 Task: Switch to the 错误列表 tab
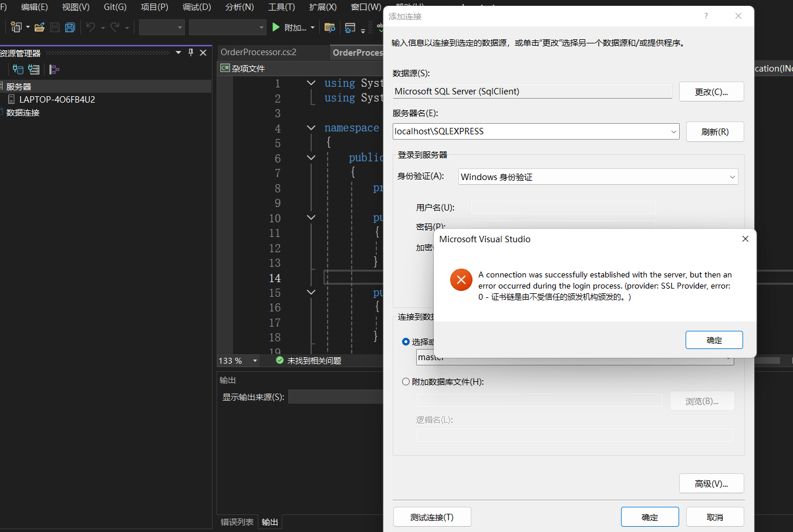tap(237, 522)
